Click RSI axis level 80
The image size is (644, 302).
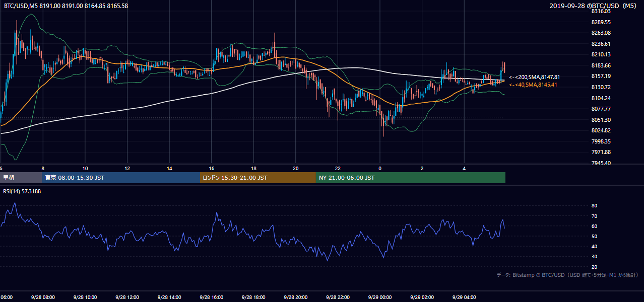coord(595,206)
